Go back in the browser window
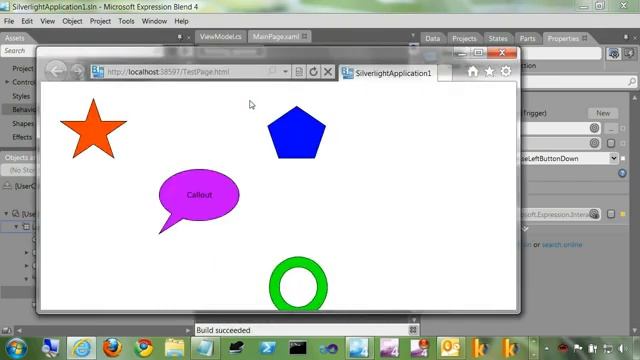Screen dimensions: 640x360 coord(56,71)
